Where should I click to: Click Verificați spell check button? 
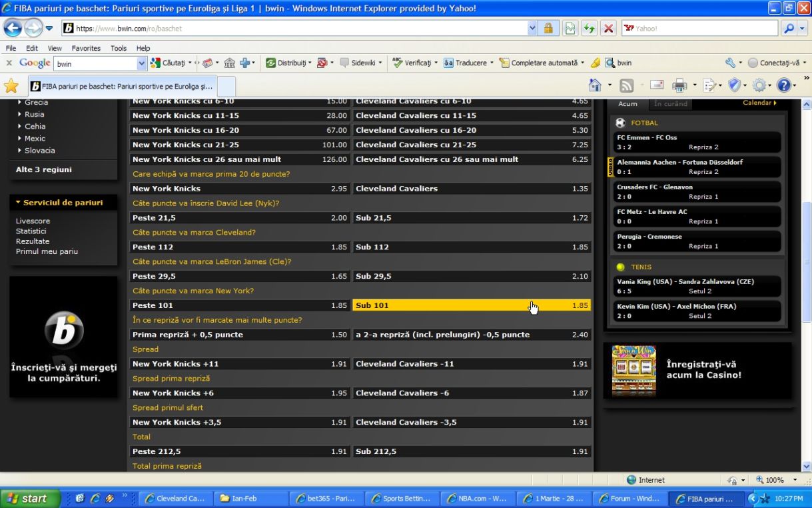(x=414, y=63)
